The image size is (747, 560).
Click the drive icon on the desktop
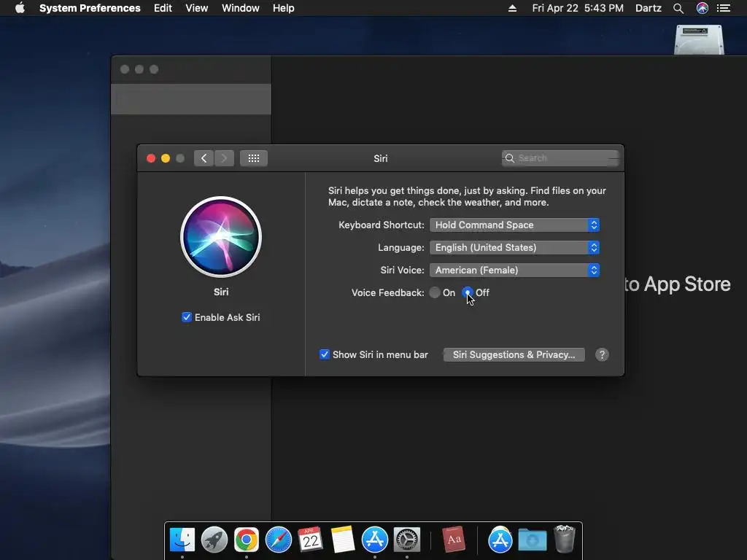pos(699,39)
